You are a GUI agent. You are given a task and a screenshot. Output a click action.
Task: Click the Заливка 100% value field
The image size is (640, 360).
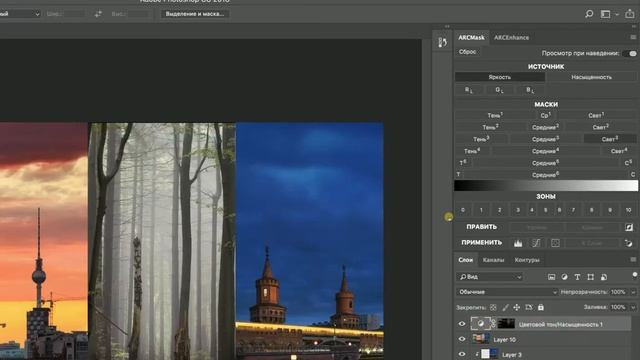click(x=618, y=307)
